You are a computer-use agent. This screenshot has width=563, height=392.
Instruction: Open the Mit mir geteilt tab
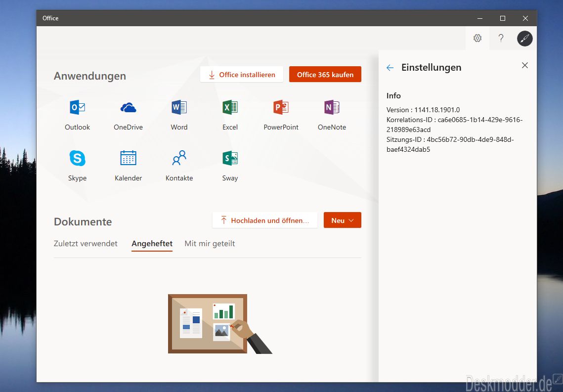[210, 244]
